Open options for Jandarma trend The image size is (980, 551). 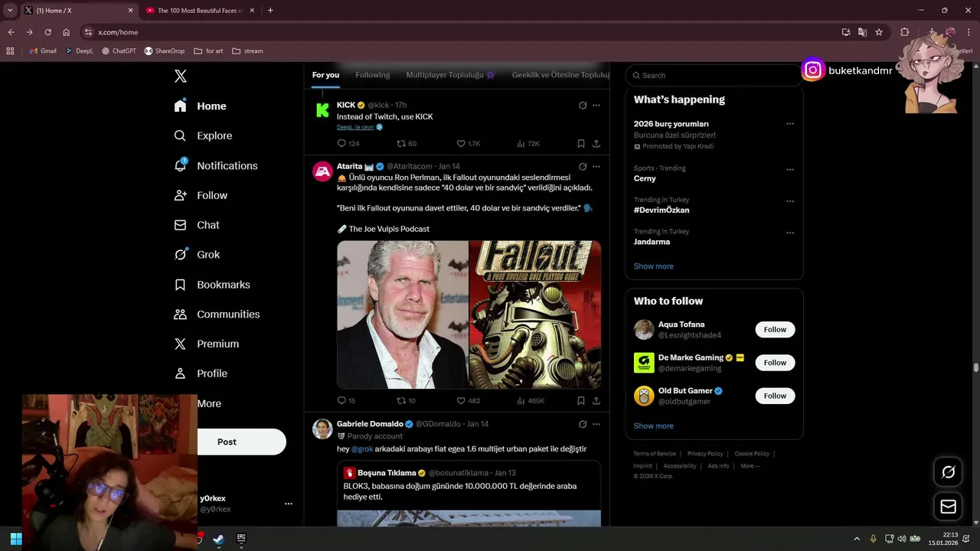(790, 233)
